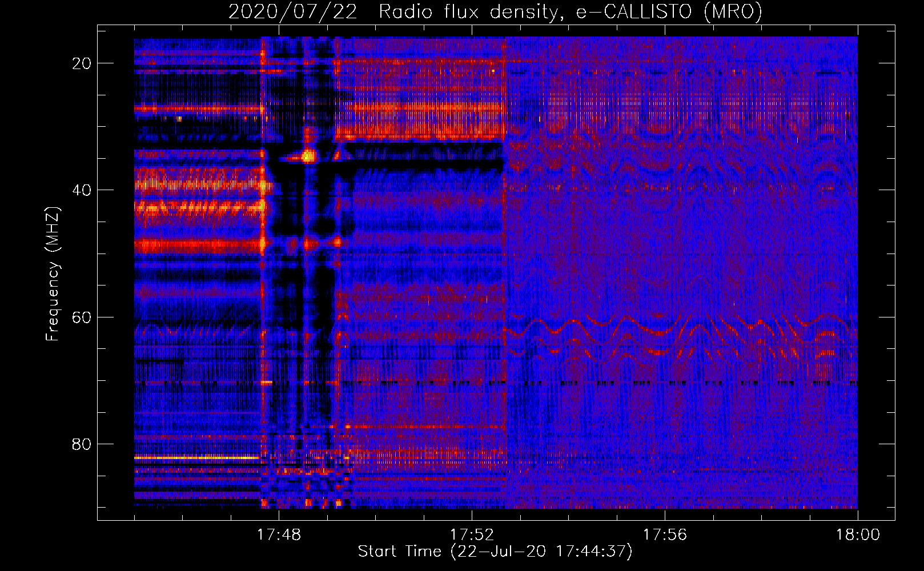This screenshot has width=924, height=571.
Task: Click the 18:00 time tick label
Action: (x=858, y=535)
